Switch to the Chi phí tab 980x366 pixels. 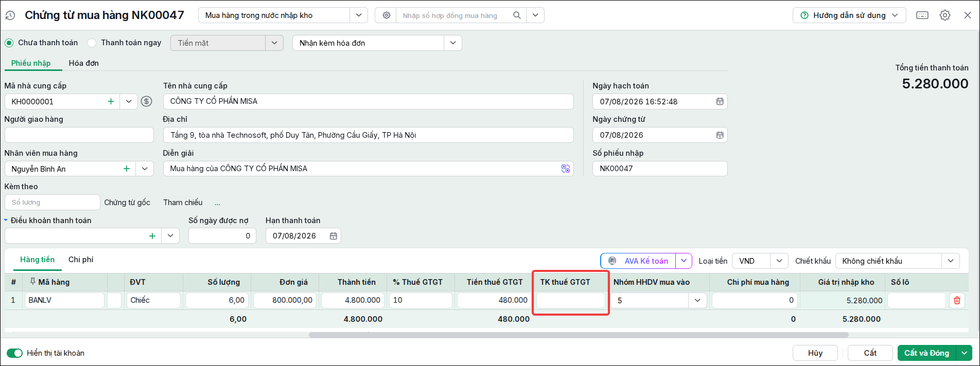[81, 260]
